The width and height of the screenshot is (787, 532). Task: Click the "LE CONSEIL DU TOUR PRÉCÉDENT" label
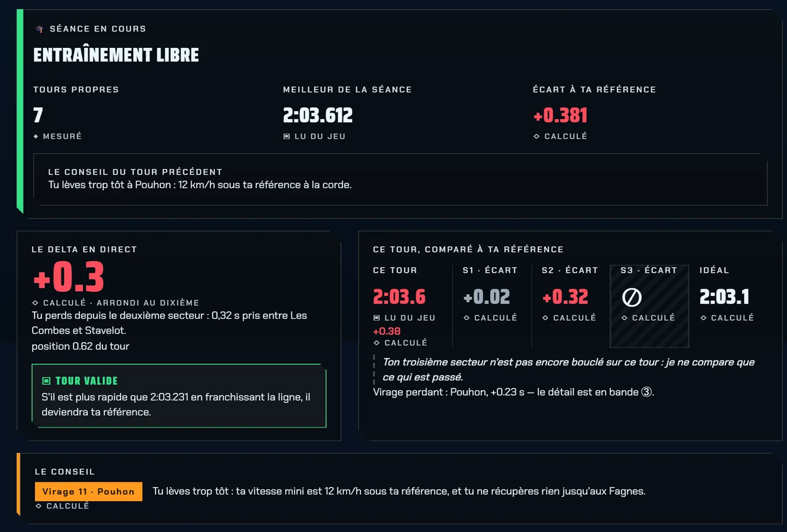[x=135, y=172]
